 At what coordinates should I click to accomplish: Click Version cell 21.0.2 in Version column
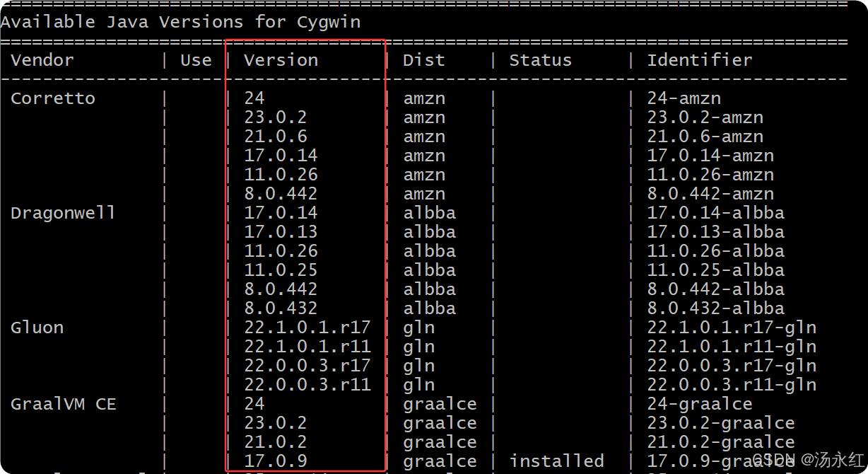click(x=276, y=442)
